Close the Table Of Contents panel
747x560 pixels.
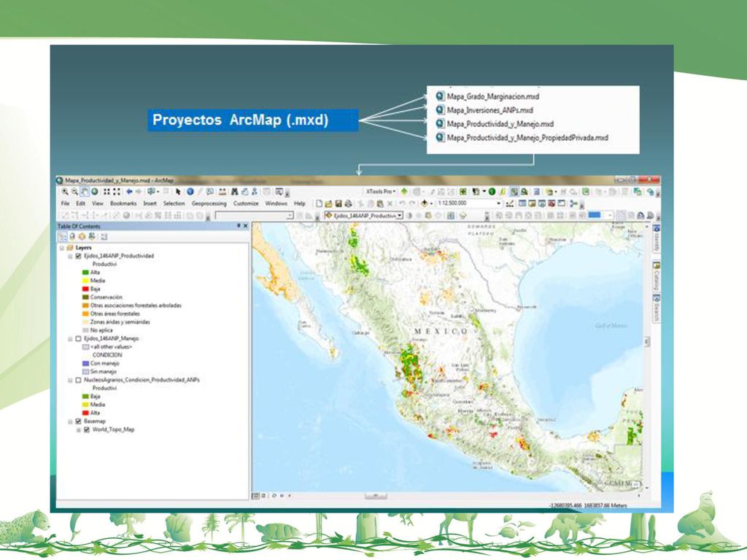tap(245, 226)
